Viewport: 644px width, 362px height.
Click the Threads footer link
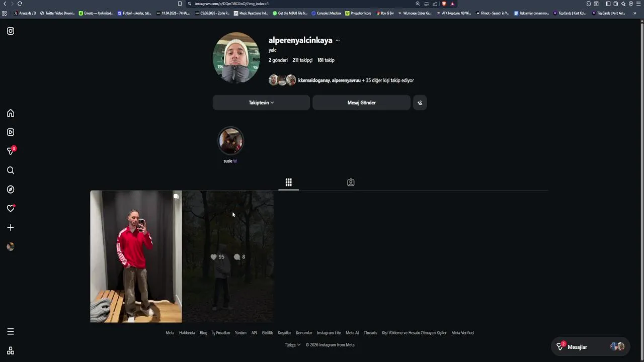click(x=370, y=333)
